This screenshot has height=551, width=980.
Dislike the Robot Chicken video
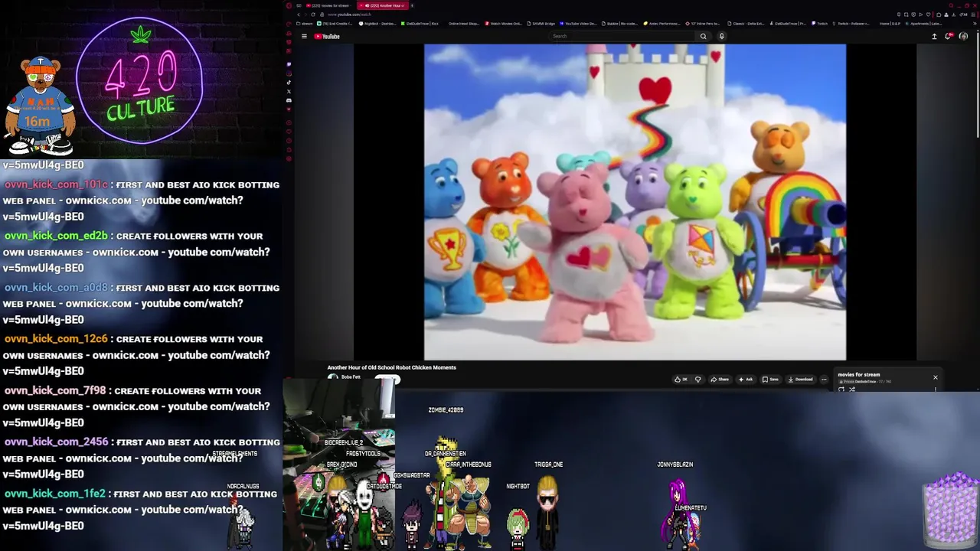tap(697, 380)
